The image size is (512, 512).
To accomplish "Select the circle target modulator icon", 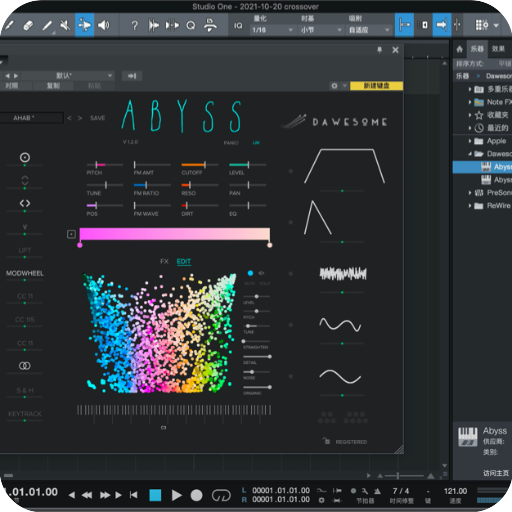I will point(25,157).
